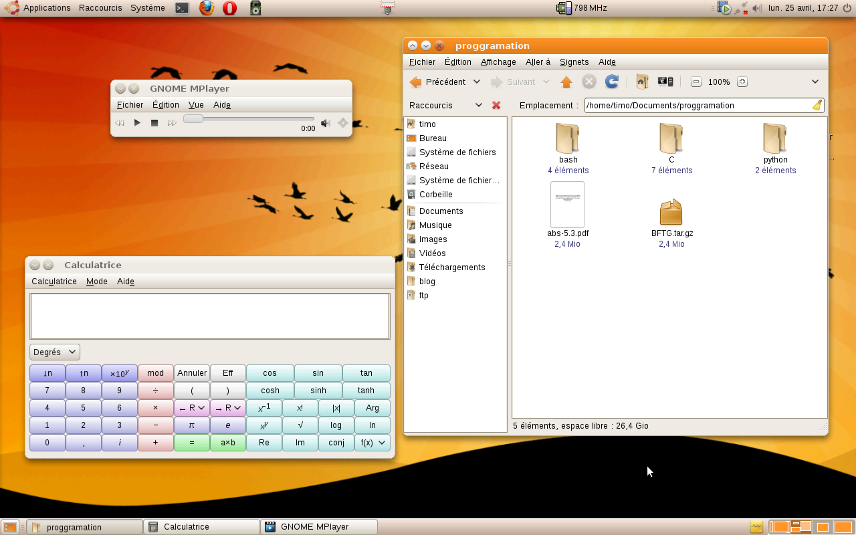Click the green equals button
The image size is (856, 535).
pos(192,443)
